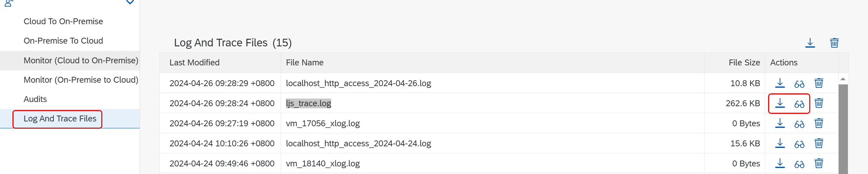The width and height of the screenshot is (868, 174).
Task: View vm_17056_xlog.log contents
Action: [x=799, y=123]
